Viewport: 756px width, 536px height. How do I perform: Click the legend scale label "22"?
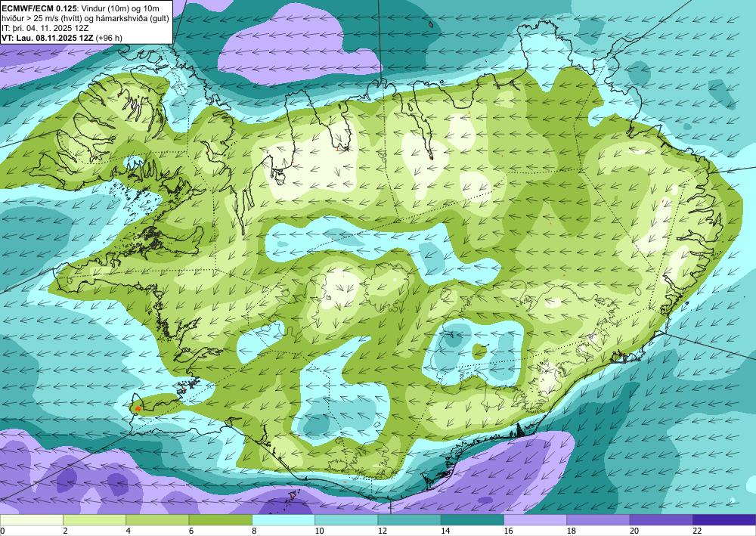pos(697,531)
